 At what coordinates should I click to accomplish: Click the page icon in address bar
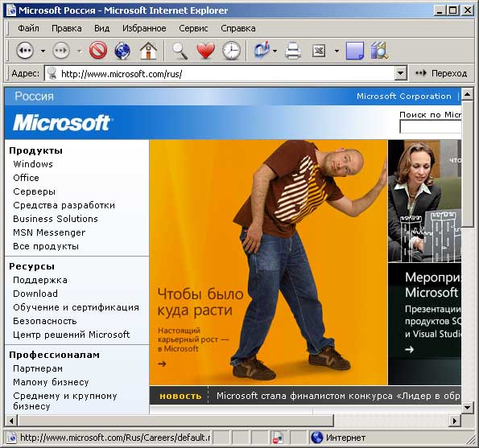click(52, 73)
